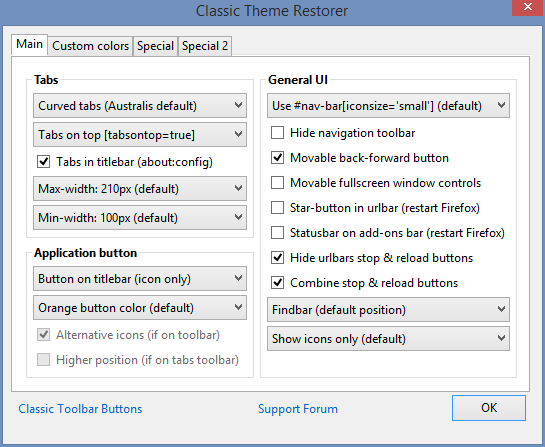The image size is (545, 447).
Task: Check Star-button in urlbar option
Action: 277,208
